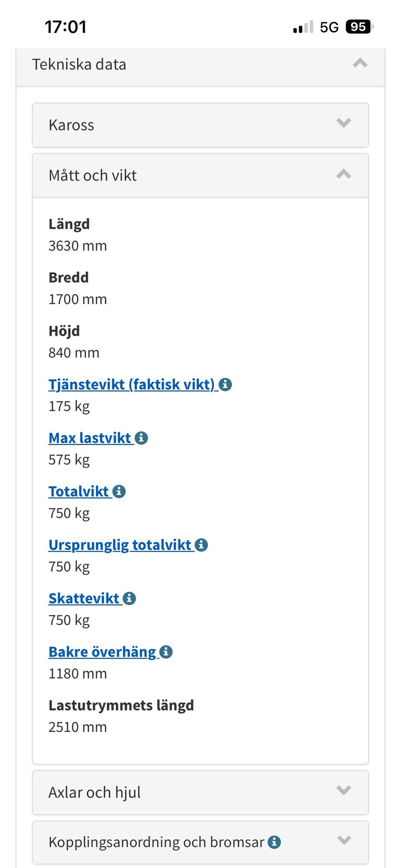Open the Totalvikt link
This screenshot has height=868, width=401.
[x=79, y=491]
